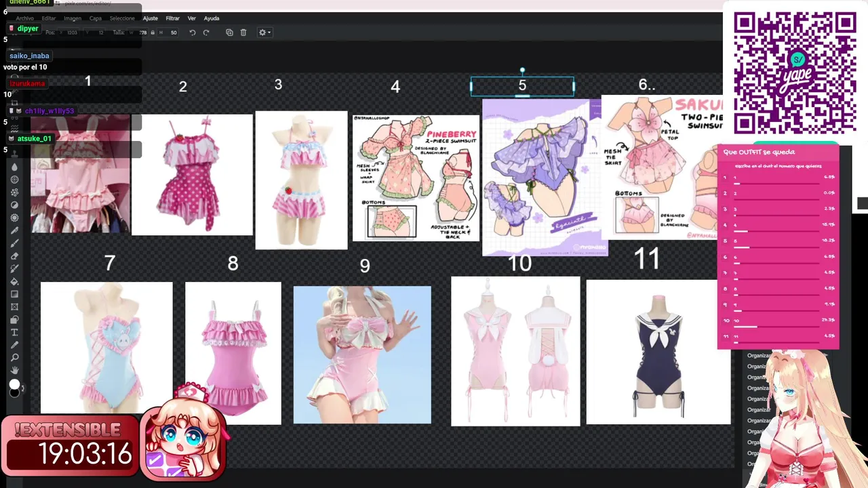Click the black background color swatch
The image size is (868, 488).
[x=15, y=393]
